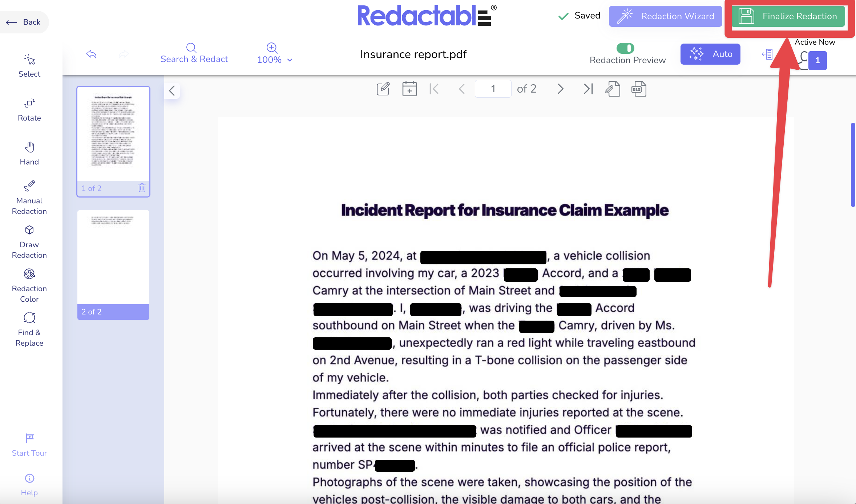856x504 pixels.
Task: Choose the Manual Redaction tool
Action: pos(29,198)
